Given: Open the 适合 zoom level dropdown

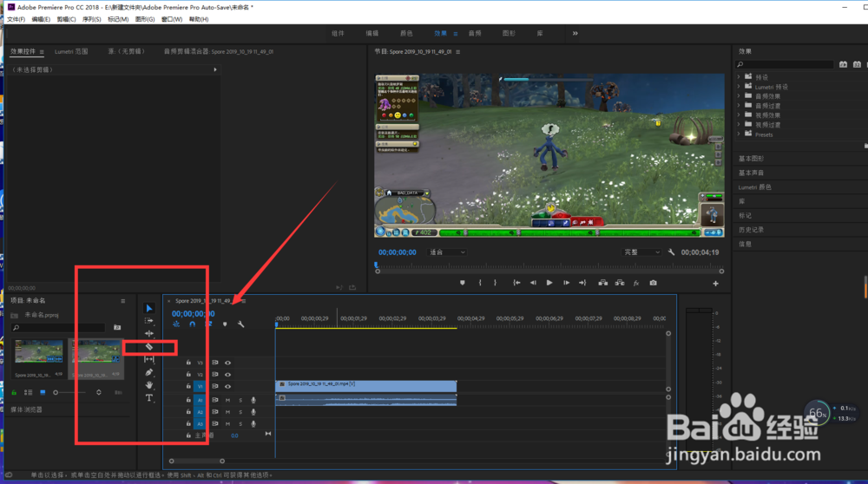Looking at the screenshot, I should 447,252.
